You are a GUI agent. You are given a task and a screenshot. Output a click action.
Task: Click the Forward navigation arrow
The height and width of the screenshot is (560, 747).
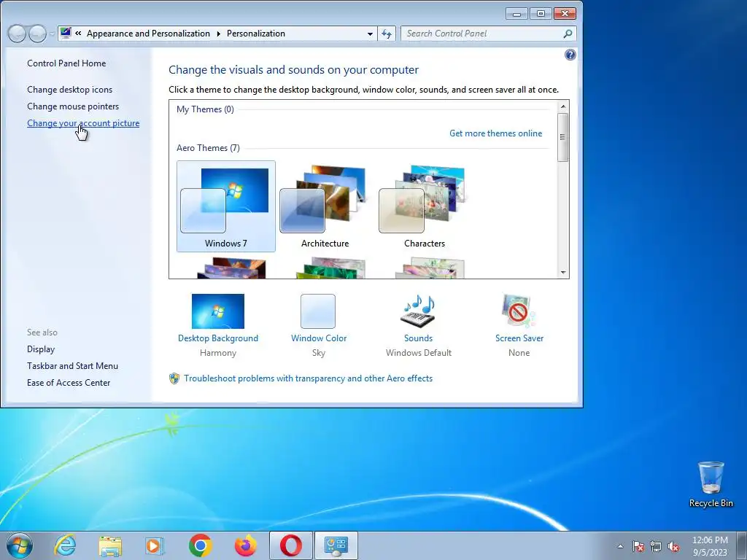click(x=37, y=34)
